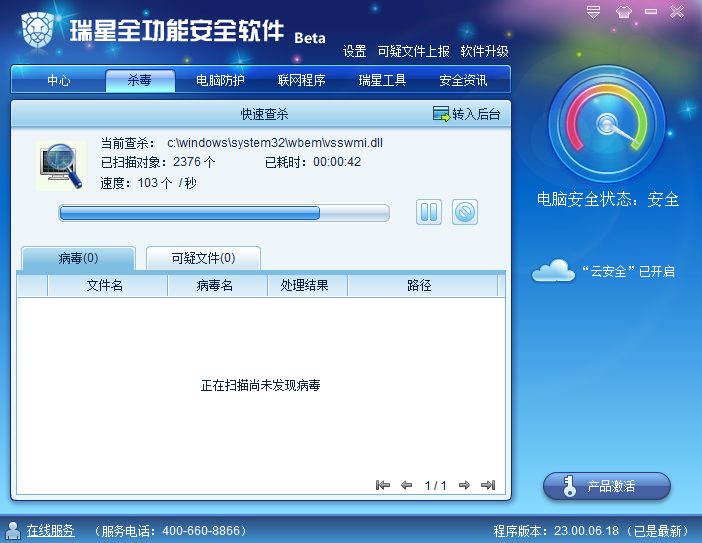This screenshot has height=543, width=702.
Task: Click the cloud security icon
Action: click(x=553, y=270)
